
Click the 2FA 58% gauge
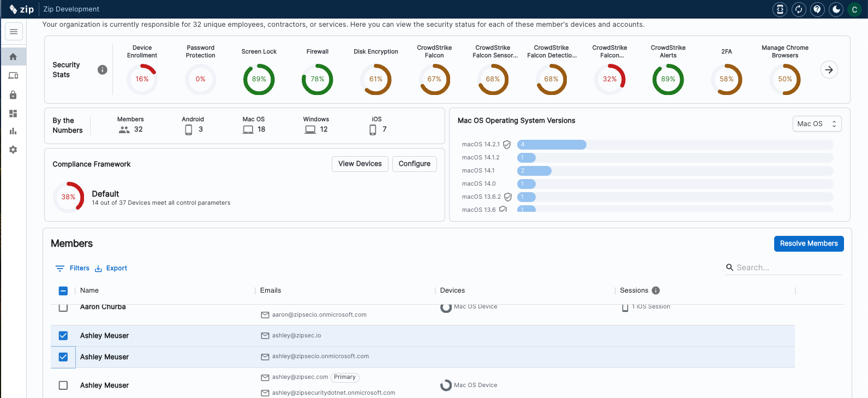[727, 79]
